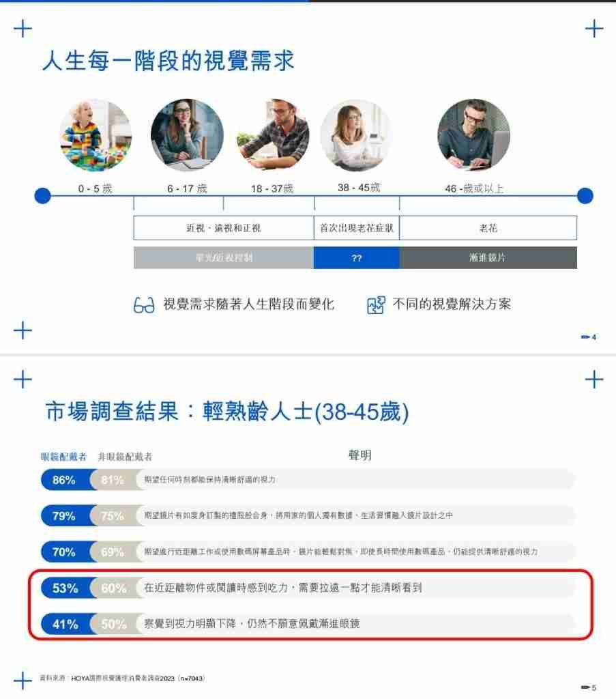
Task: Click the 0 - 5 歲 toddler photo
Action: [x=96, y=135]
